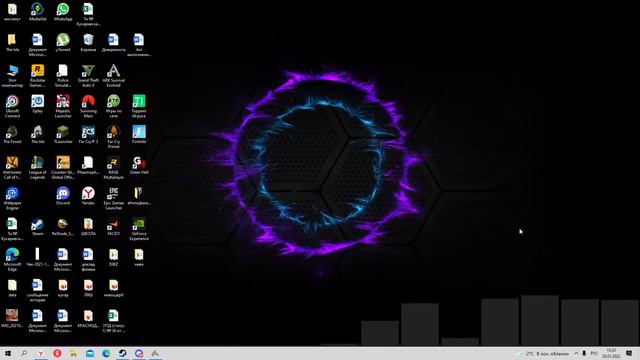Select the Discord desktop shortcut
This screenshot has height=360, width=640.
[x=63, y=196]
